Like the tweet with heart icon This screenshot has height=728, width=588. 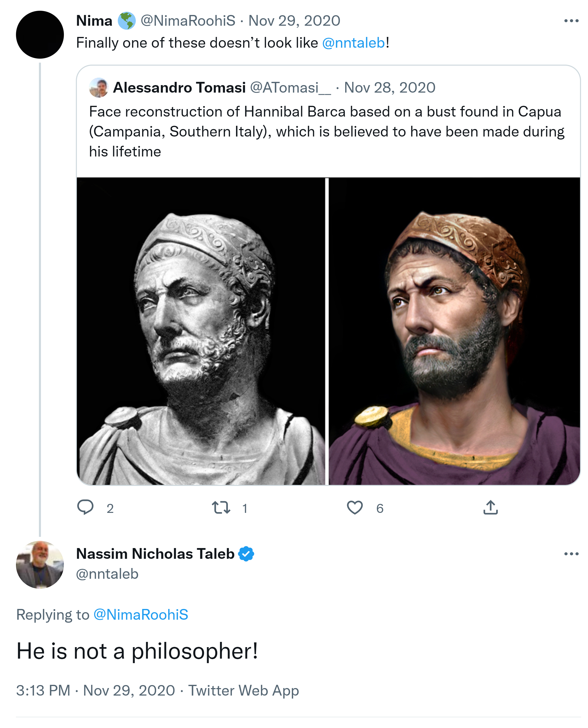(355, 507)
